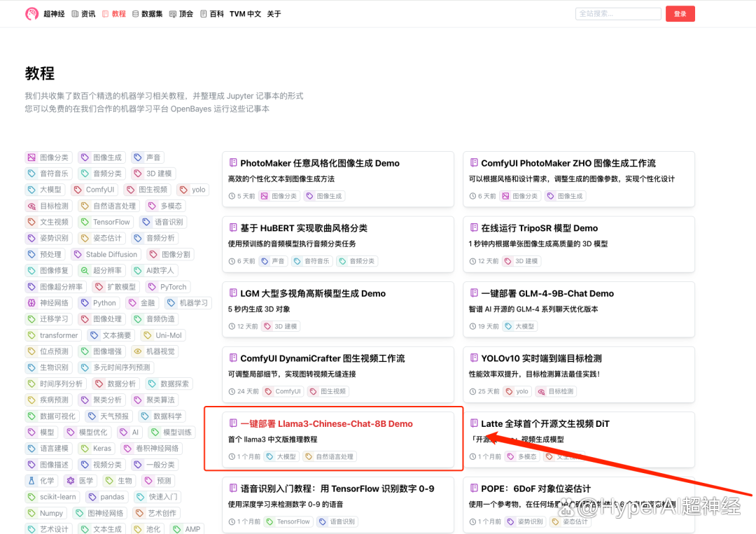Image resolution: width=756 pixels, height=534 pixels.
Task: Select ComfyUI tag in sidebar list
Action: (94, 190)
